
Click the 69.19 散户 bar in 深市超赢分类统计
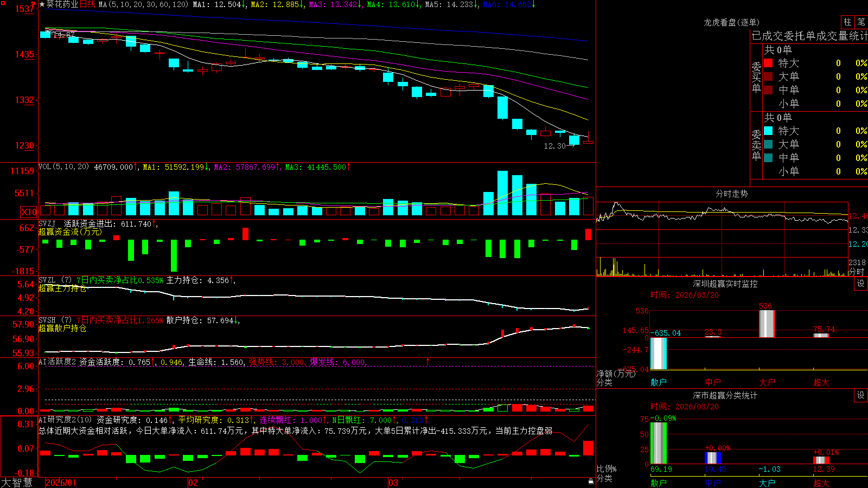(x=659, y=443)
